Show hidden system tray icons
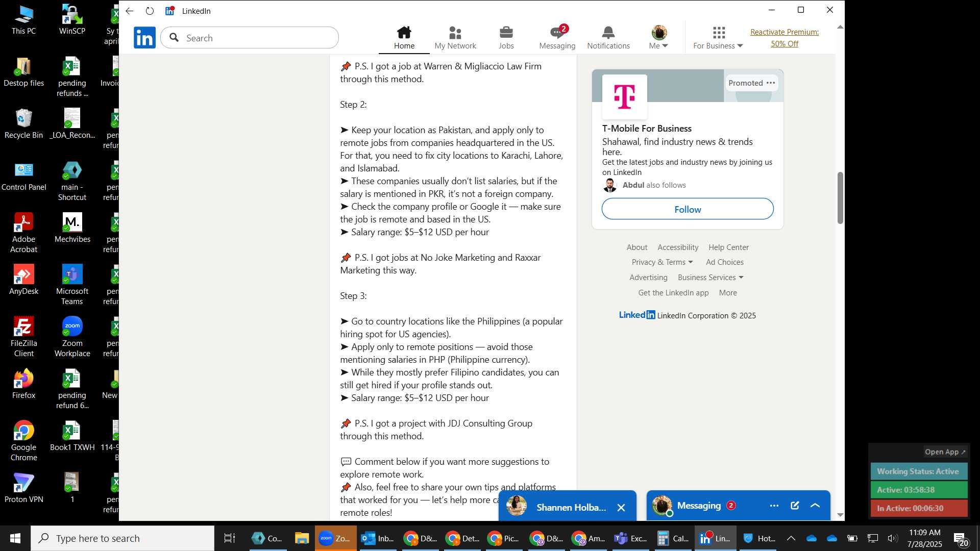This screenshot has width=980, height=551. point(791,538)
